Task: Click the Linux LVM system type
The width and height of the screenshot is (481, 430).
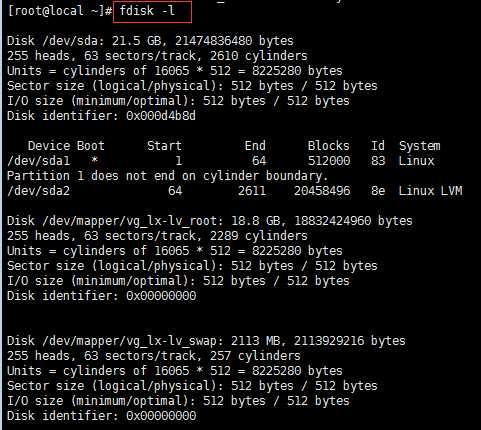Action: point(430,191)
